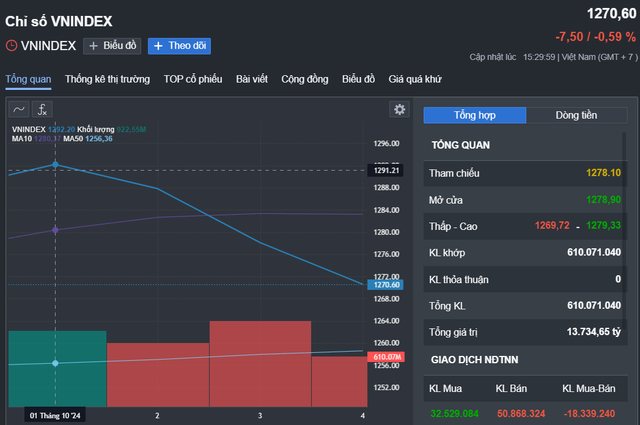Open the indicators fx icon

pos(43,109)
